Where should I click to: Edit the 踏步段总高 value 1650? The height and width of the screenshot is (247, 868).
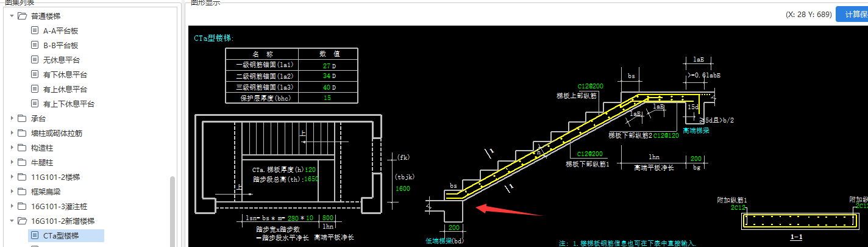(311, 179)
